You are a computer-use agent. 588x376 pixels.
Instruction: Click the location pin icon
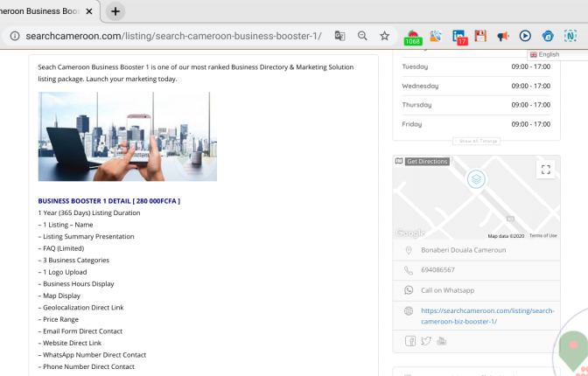(x=409, y=250)
